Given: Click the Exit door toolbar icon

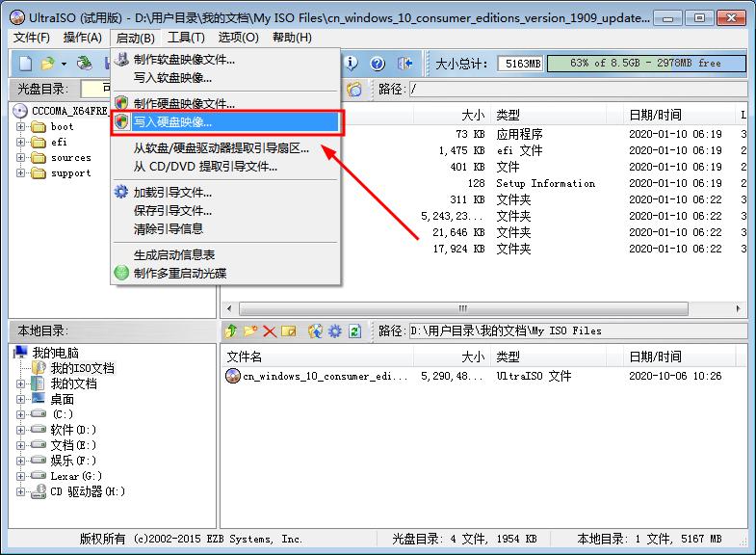Looking at the screenshot, I should point(404,64).
